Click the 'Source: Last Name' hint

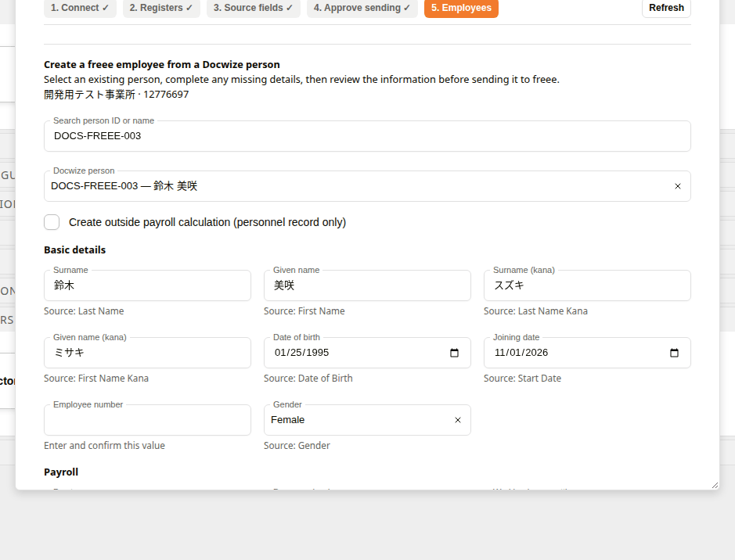pos(84,311)
